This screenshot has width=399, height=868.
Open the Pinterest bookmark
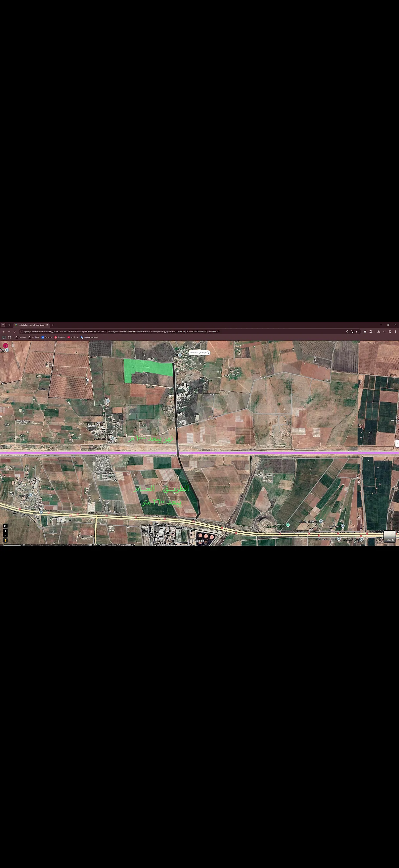60,337
